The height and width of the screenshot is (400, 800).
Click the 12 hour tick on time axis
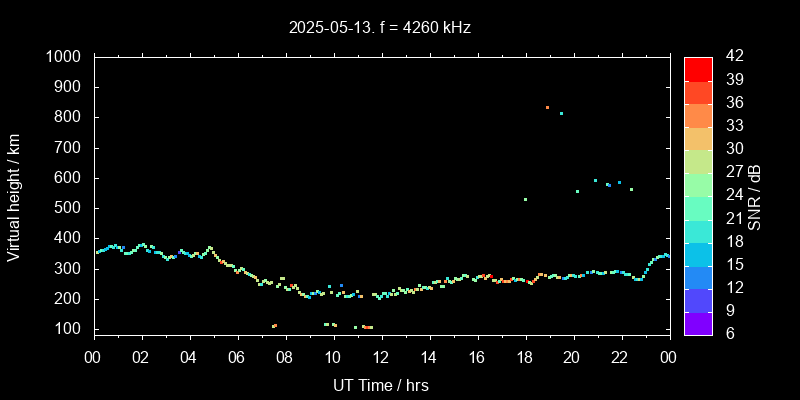tap(381, 356)
